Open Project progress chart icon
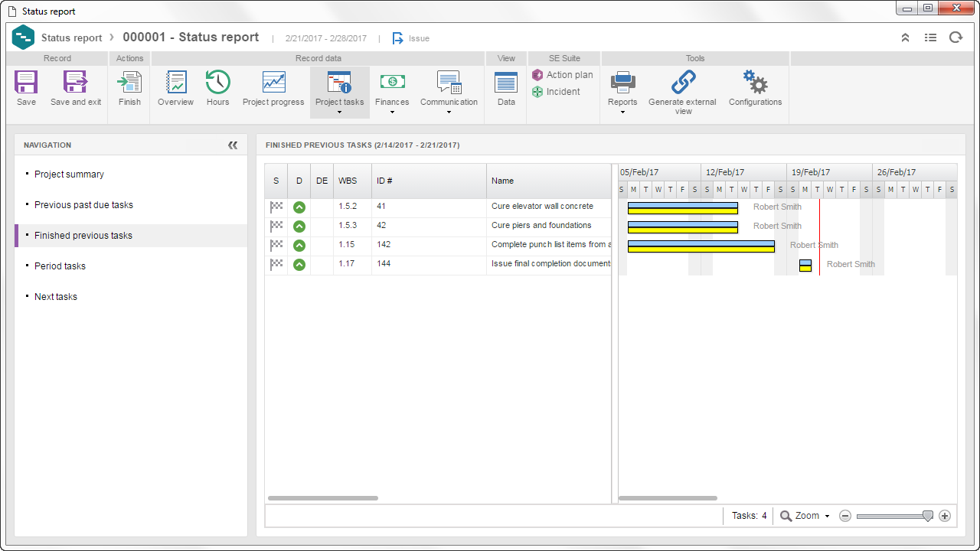This screenshot has width=980, height=551. pyautogui.click(x=273, y=82)
